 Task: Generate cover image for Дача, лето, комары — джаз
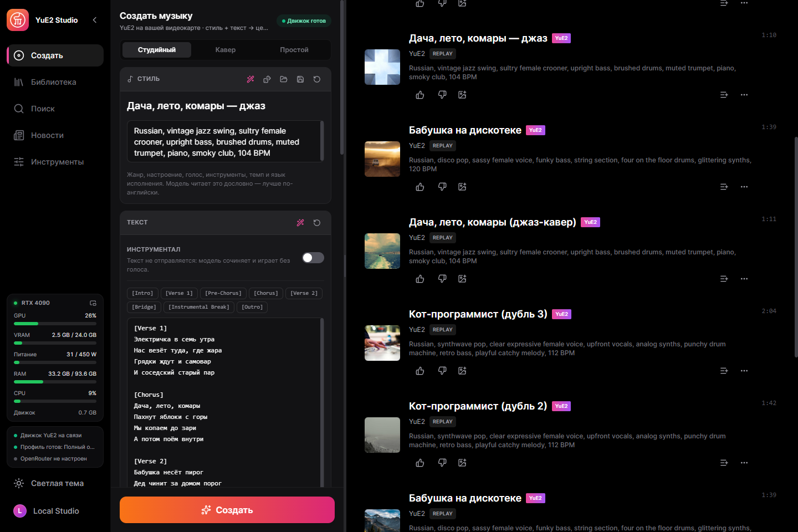[x=462, y=95]
